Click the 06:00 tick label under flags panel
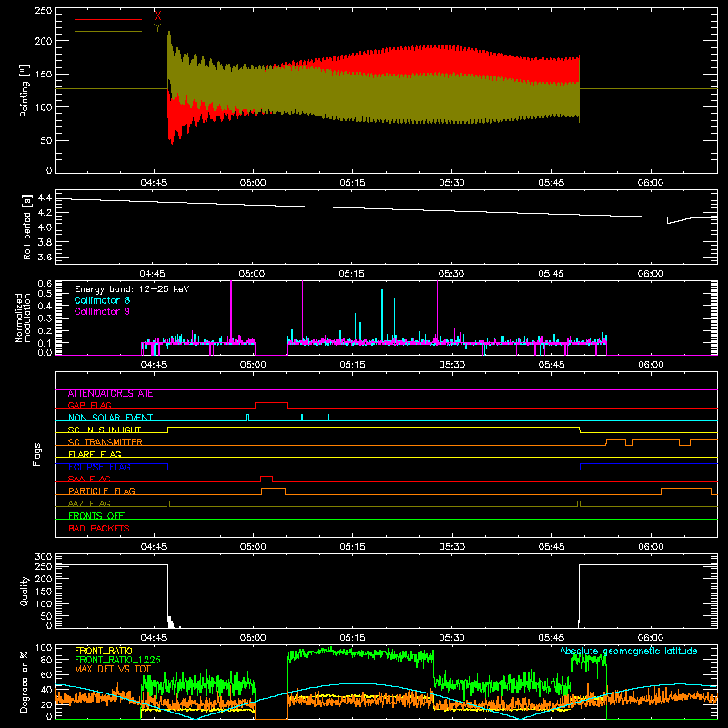This screenshot has width=728, height=728. pyautogui.click(x=651, y=547)
